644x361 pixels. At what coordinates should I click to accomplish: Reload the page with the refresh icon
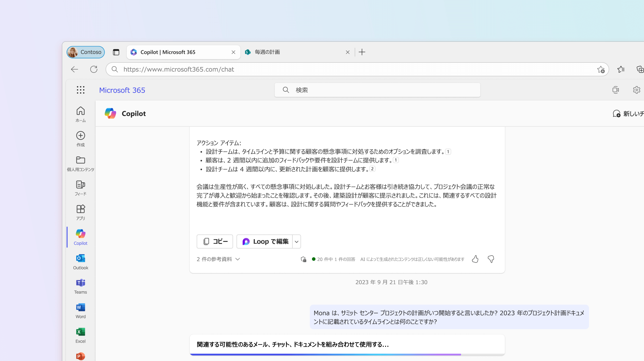(x=94, y=69)
